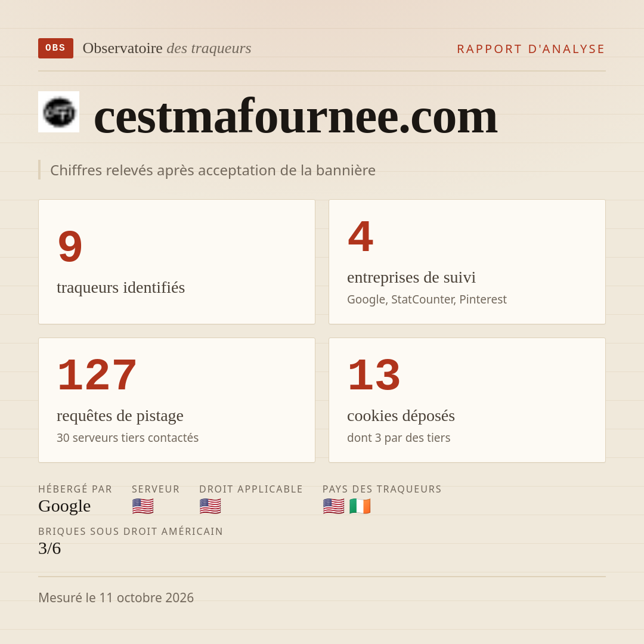Viewport: 644px width, 644px height.
Task: Click the PAYS DES TRAQUEURS label
Action: (382, 489)
